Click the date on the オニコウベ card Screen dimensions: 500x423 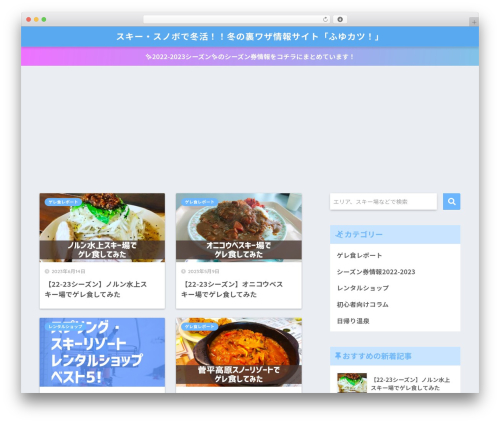[x=200, y=271]
